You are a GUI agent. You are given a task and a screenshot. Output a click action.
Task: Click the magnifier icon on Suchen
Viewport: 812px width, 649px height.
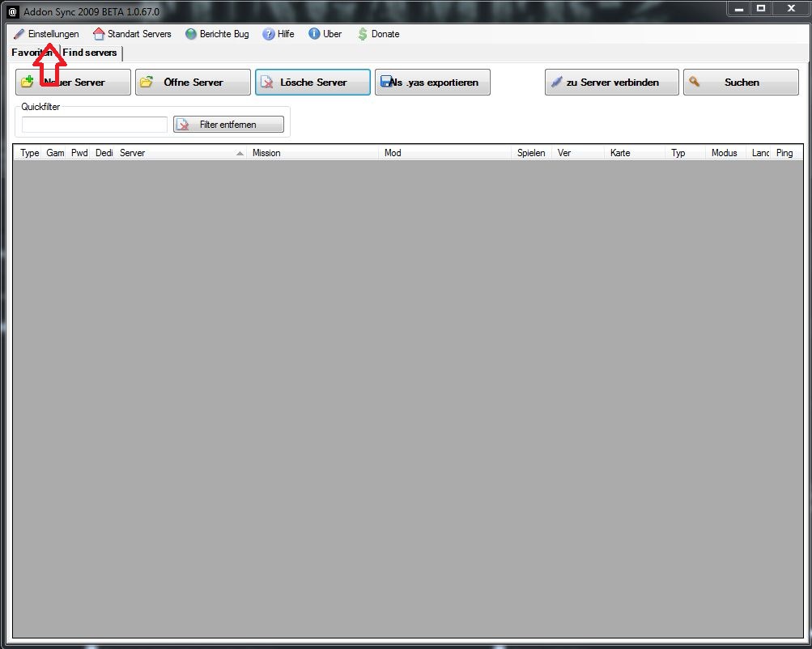[x=695, y=82]
